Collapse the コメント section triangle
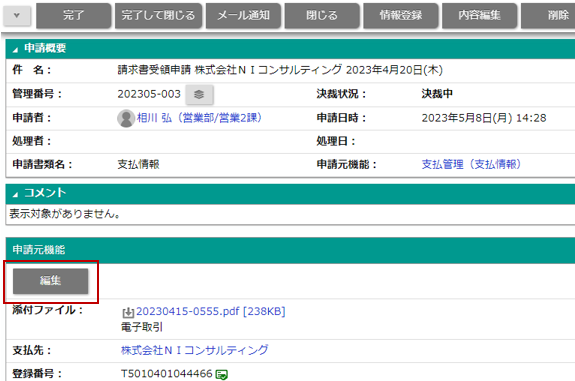The height and width of the screenshot is (381, 575). click(15, 194)
